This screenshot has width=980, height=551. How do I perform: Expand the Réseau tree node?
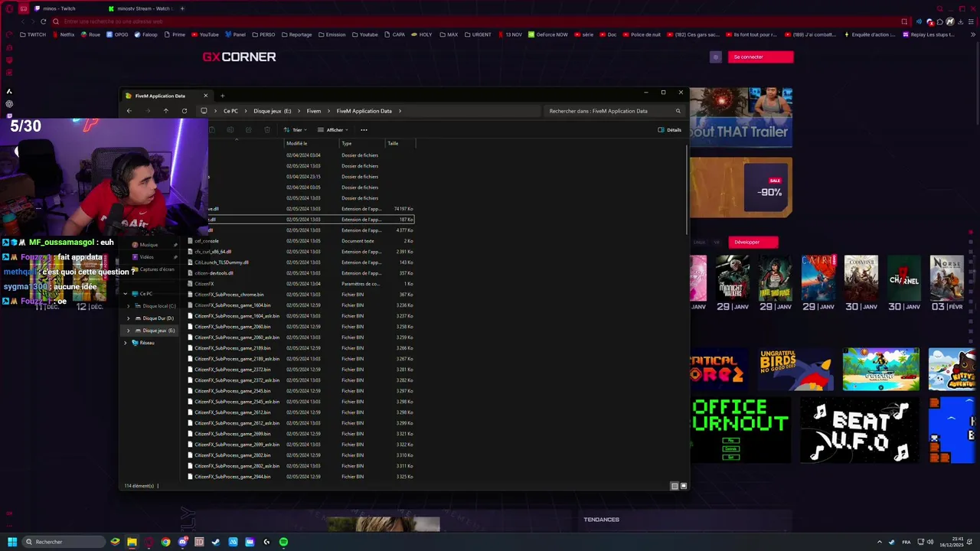click(126, 343)
